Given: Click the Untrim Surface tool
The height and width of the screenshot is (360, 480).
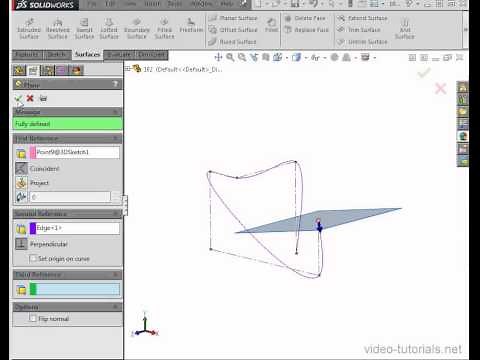Looking at the screenshot, I should [362, 42].
